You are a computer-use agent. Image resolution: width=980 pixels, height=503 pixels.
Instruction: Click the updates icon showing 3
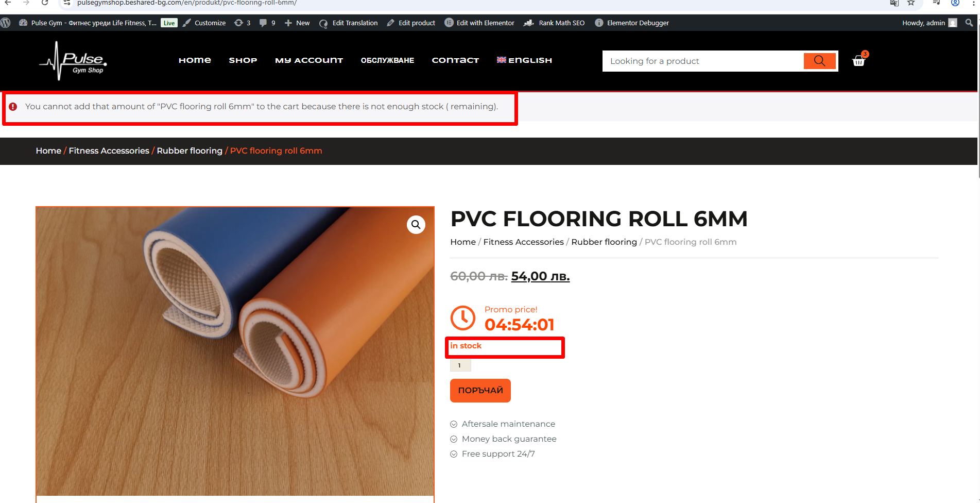pos(242,23)
